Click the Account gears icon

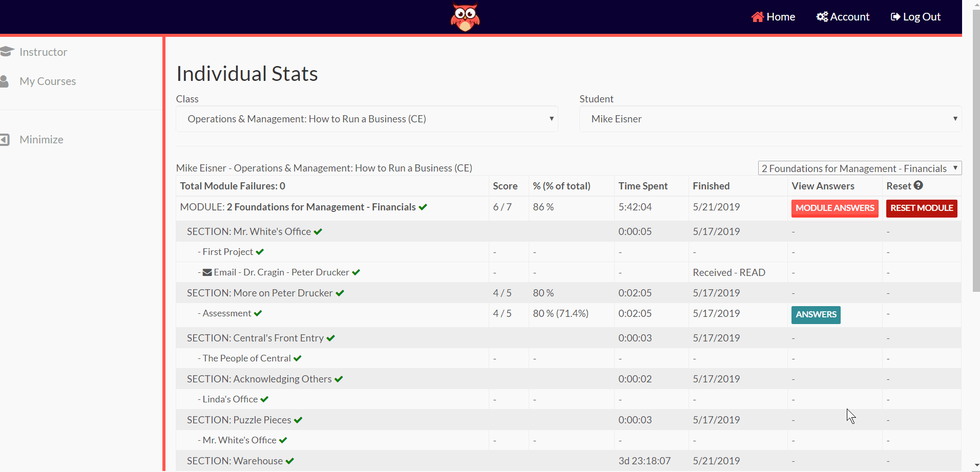(822, 17)
